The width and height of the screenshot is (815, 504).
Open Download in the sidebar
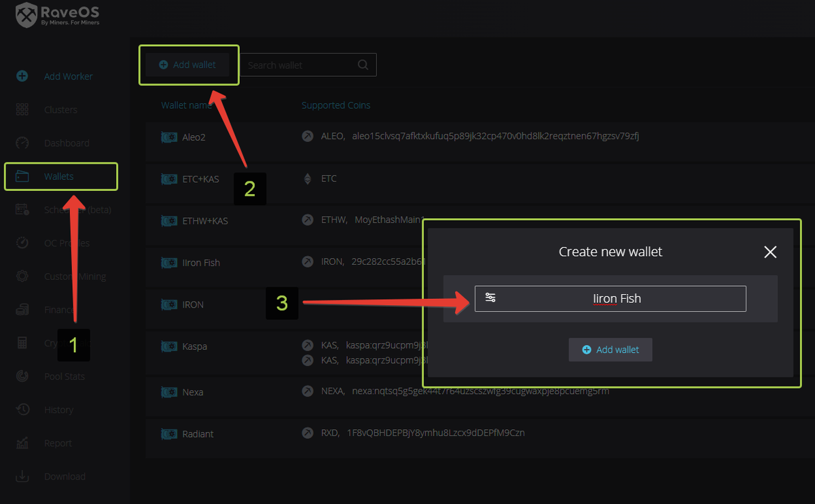coord(65,476)
